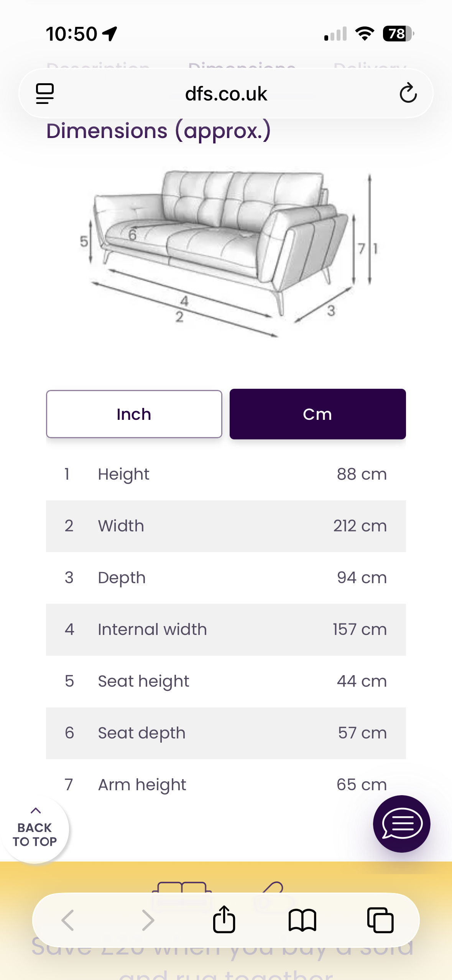The image size is (452, 980).
Task: Tap the Height row
Action: pos(226,474)
